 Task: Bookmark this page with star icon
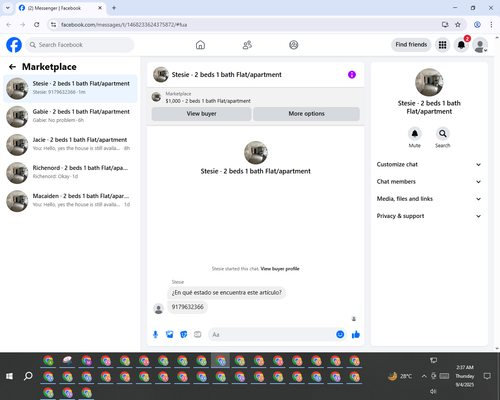click(x=458, y=25)
